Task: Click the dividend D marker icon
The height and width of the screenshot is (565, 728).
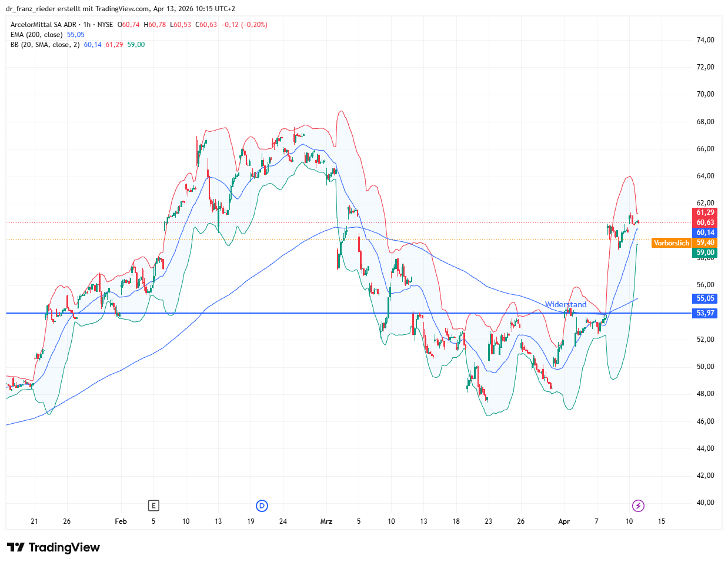Action: click(x=262, y=506)
